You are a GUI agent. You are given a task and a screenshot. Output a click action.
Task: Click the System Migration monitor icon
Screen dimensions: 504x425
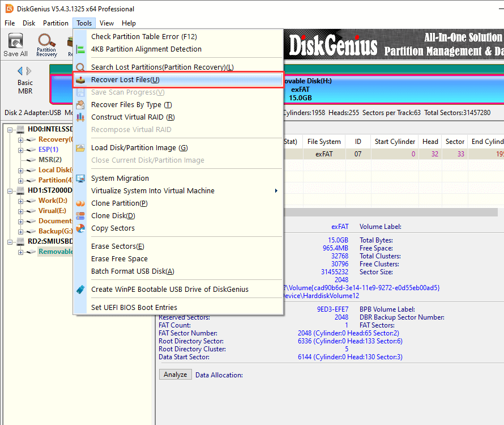click(80, 178)
